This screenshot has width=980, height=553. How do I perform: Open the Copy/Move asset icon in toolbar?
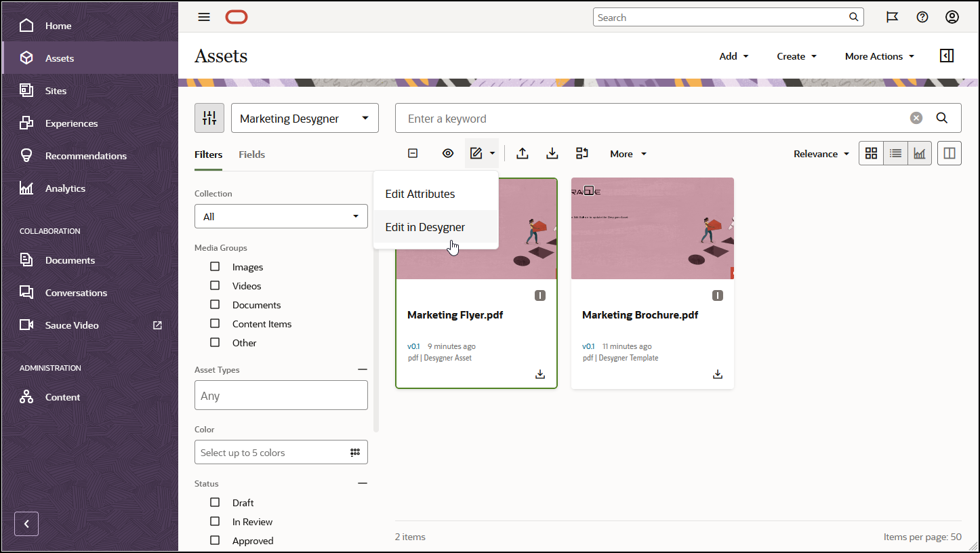tap(581, 153)
